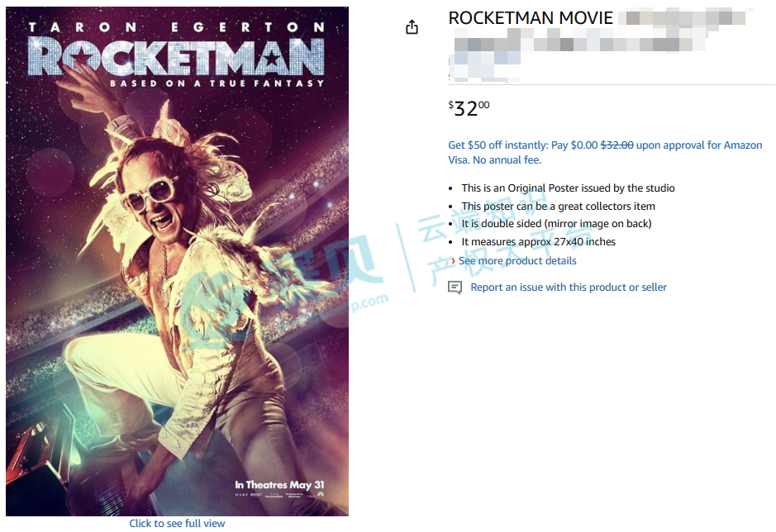Click the 'double sided (mirror image on back)' bullet
Screen dimensions: 776x532
[556, 224]
